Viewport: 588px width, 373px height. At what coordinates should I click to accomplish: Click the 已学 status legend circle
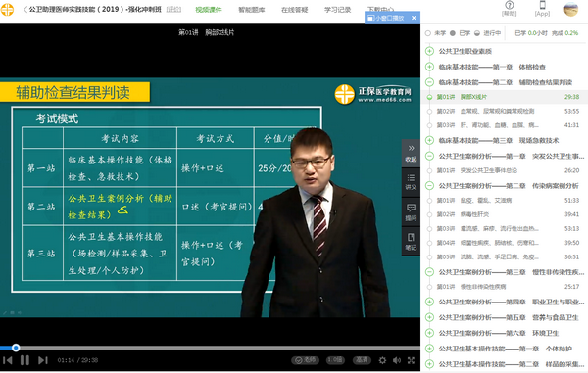click(453, 33)
